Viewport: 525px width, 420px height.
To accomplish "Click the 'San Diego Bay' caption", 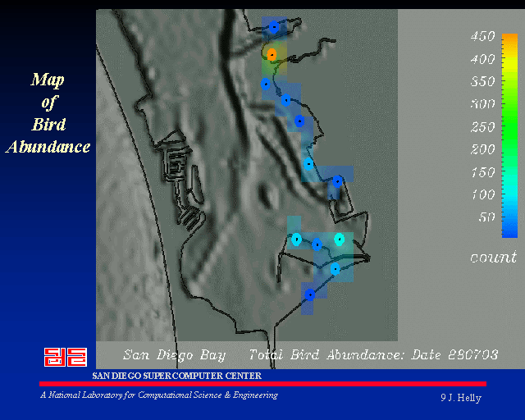I will point(174,354).
